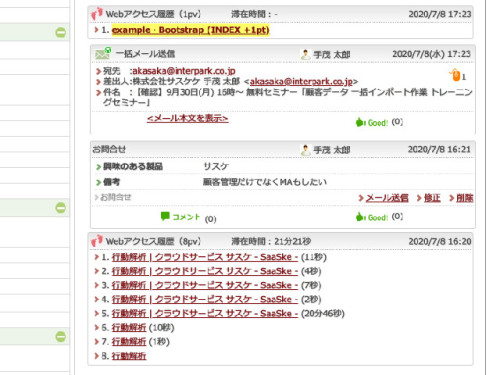Collapse the bottom sidebar section with minus icon

[60, 336]
